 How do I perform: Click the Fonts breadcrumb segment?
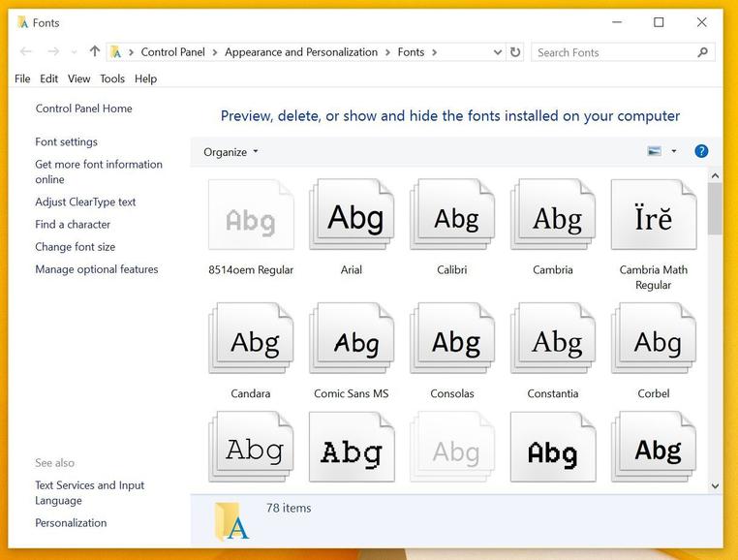point(411,52)
